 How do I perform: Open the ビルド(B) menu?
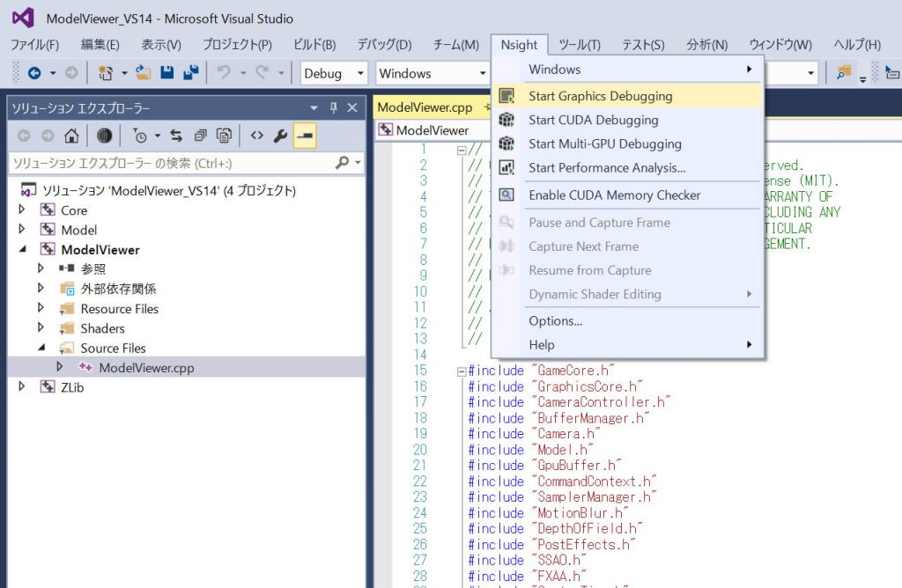click(314, 45)
